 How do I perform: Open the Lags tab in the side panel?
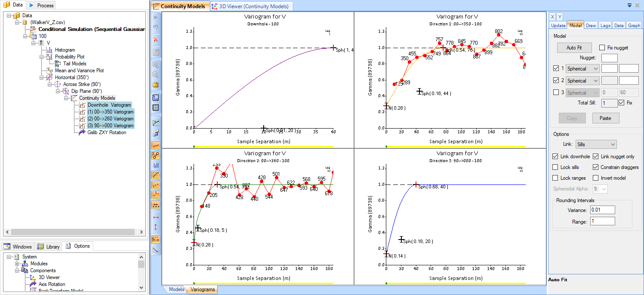click(x=605, y=25)
